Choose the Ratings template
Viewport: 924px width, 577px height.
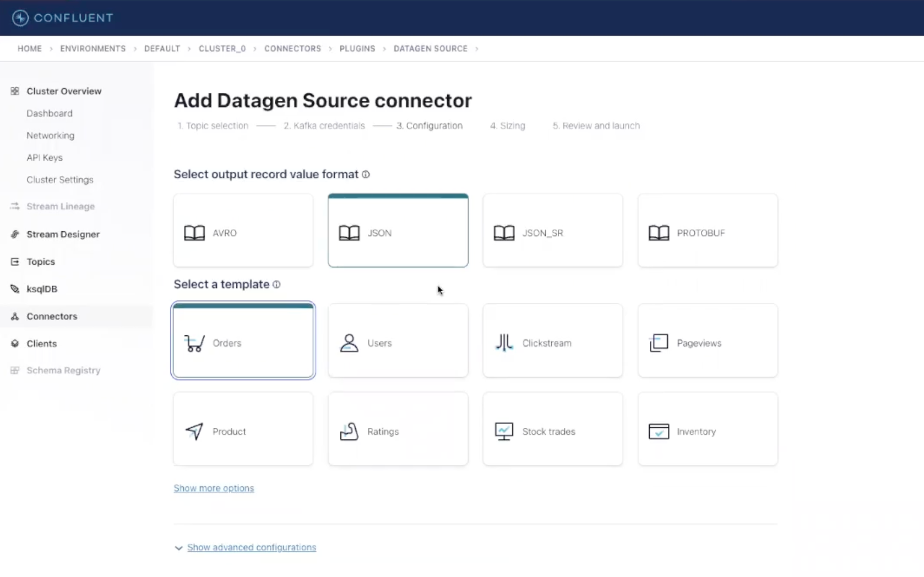[398, 429]
